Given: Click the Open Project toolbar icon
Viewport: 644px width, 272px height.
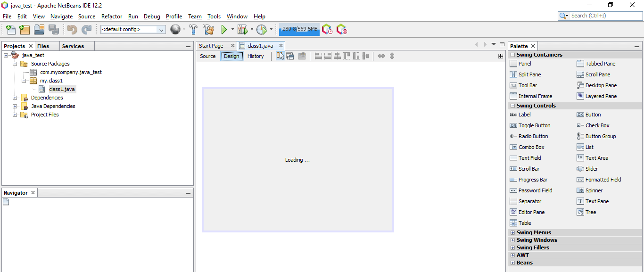Looking at the screenshot, I should coord(39,30).
